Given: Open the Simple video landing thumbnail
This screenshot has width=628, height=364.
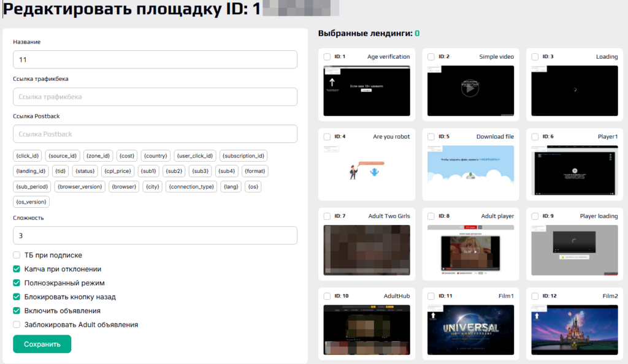Looking at the screenshot, I should click(470, 91).
